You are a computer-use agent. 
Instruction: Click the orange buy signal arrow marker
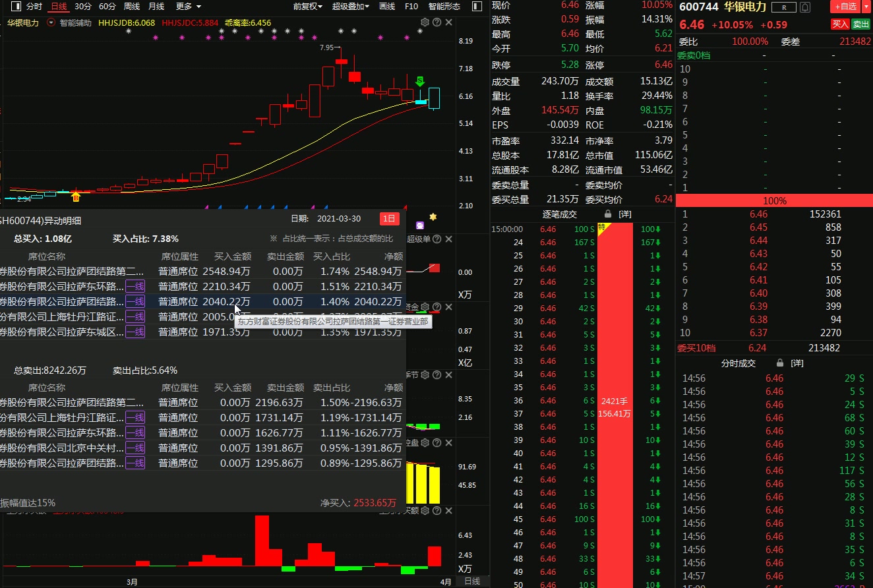(76, 196)
